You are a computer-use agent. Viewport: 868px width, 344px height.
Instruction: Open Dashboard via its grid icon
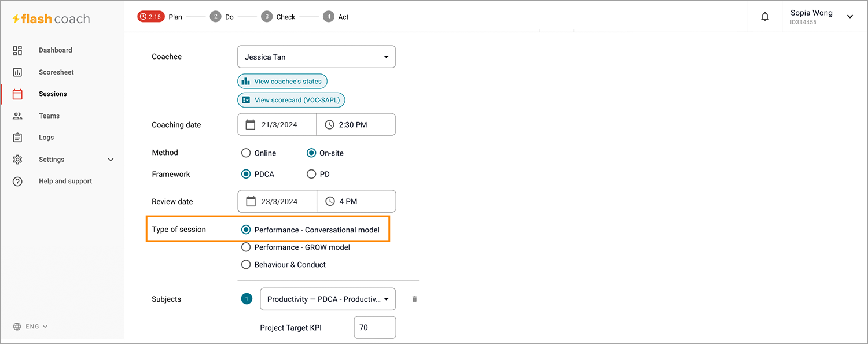(x=17, y=50)
